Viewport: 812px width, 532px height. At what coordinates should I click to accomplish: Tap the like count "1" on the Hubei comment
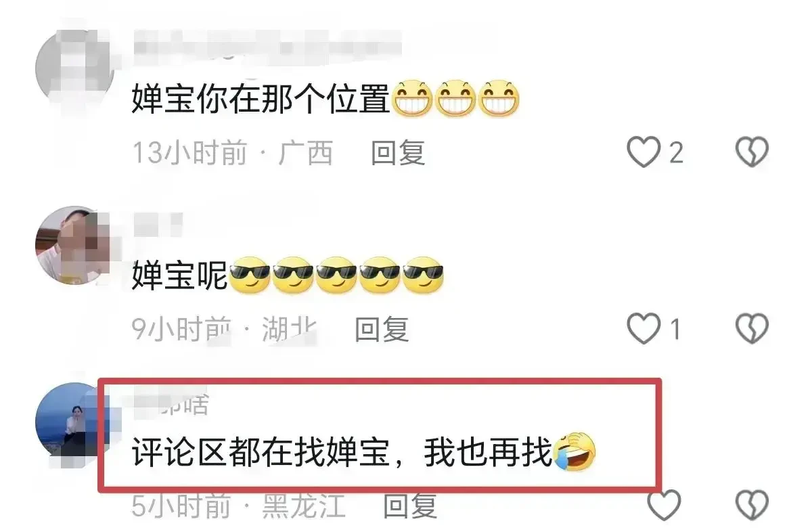[675, 330]
